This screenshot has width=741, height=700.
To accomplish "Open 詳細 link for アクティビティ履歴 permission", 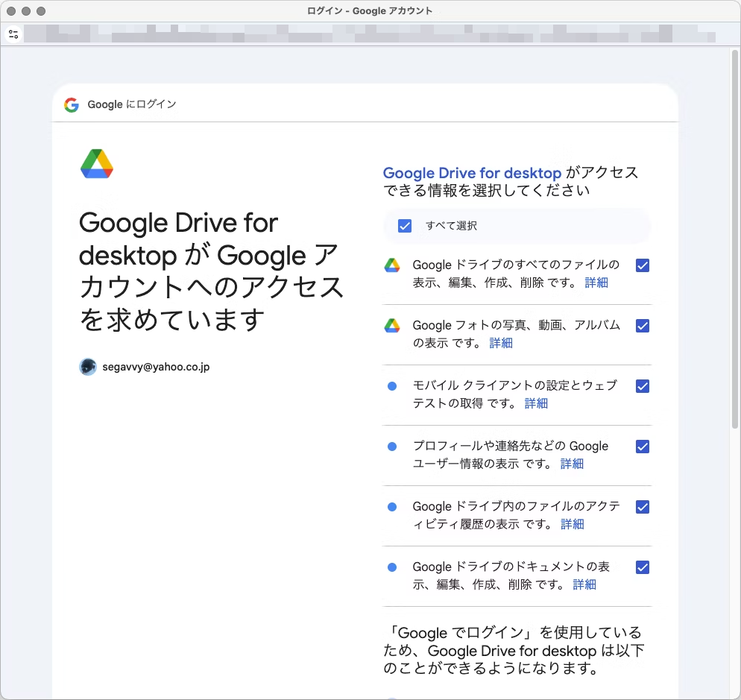I will pyautogui.click(x=573, y=524).
